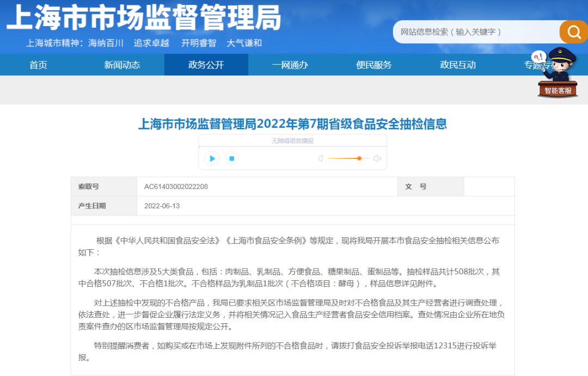The image size is (588, 376).
Task: Open the 智能客服 police mascot assistant
Action: click(558, 73)
